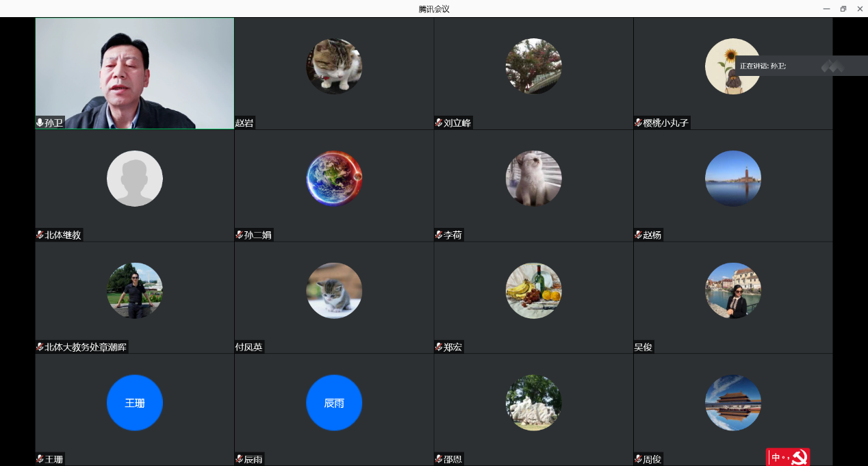Click the 北体大教务处章潮晖 name label
The height and width of the screenshot is (466, 868).
(x=86, y=348)
